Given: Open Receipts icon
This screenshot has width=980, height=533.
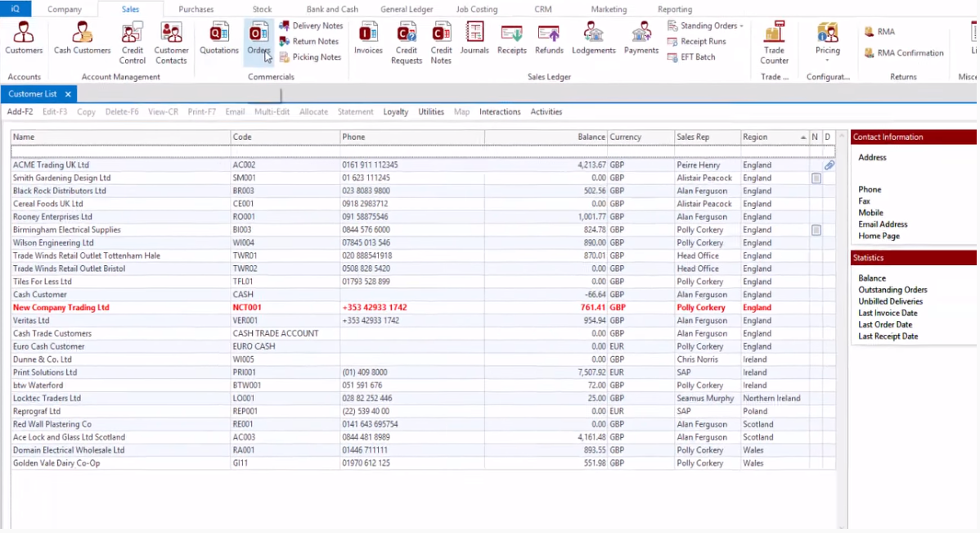Looking at the screenshot, I should point(512,38).
